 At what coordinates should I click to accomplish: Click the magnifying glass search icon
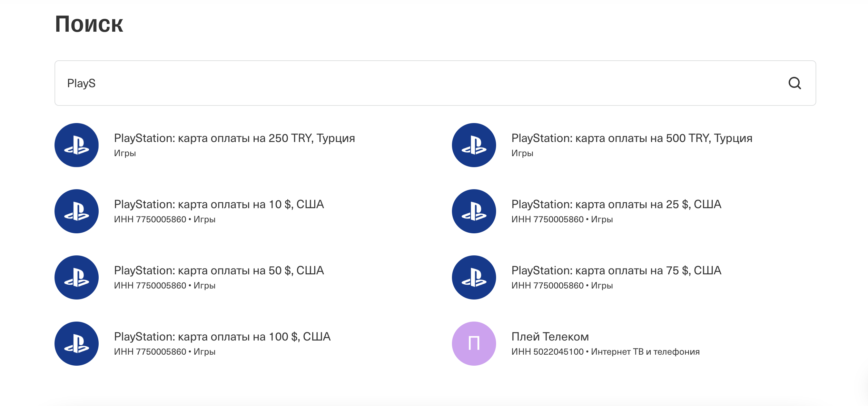click(x=795, y=83)
